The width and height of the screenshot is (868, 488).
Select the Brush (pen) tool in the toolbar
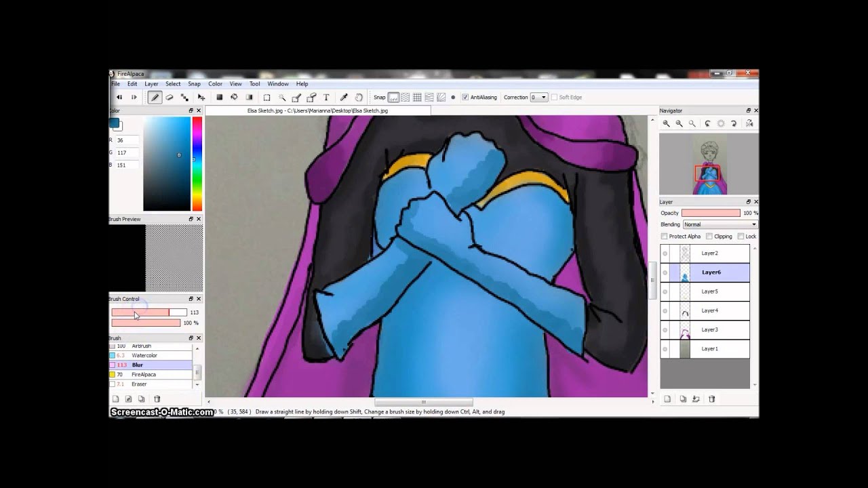(x=155, y=97)
